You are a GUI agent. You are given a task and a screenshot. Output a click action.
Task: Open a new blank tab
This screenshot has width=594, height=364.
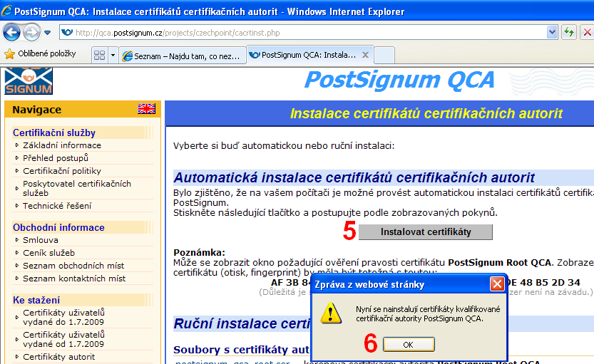point(384,56)
